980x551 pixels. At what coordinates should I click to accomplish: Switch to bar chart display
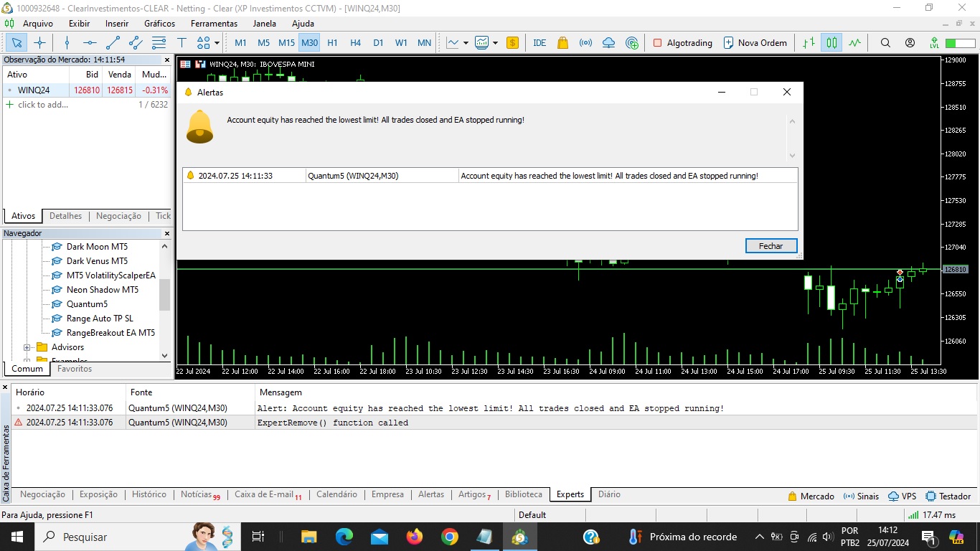click(x=809, y=42)
